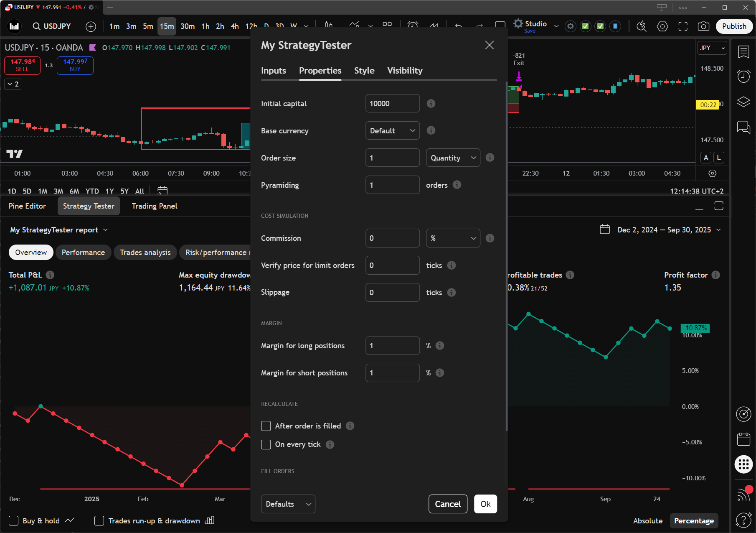The image size is (756, 533).
Task: Click the Initial capital input field
Action: click(393, 103)
